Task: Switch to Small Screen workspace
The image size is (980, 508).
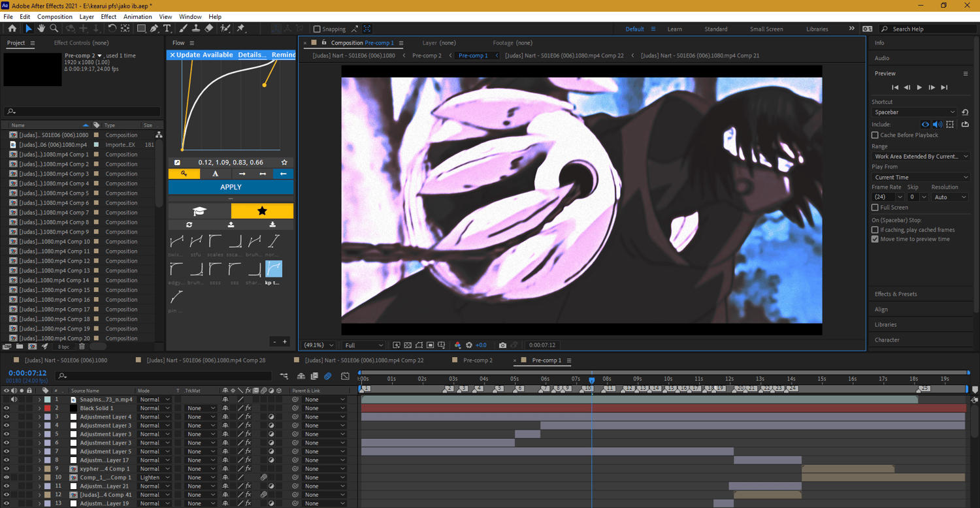Action: point(766,29)
